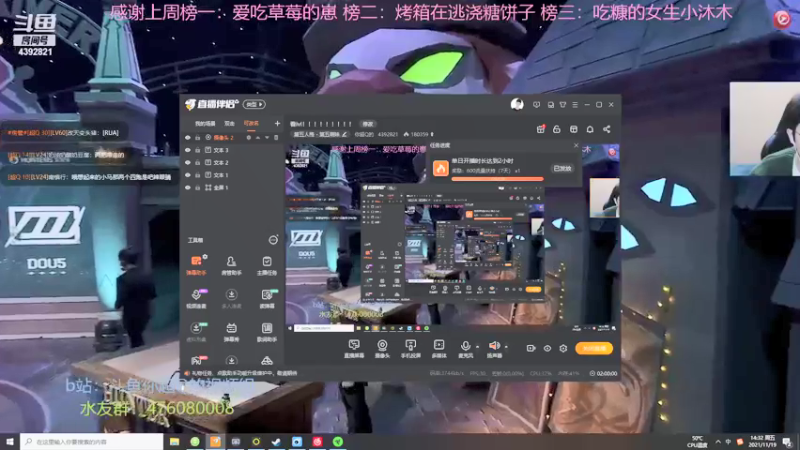
Task: Add a 多媒体 multimedia source
Action: coord(439,349)
